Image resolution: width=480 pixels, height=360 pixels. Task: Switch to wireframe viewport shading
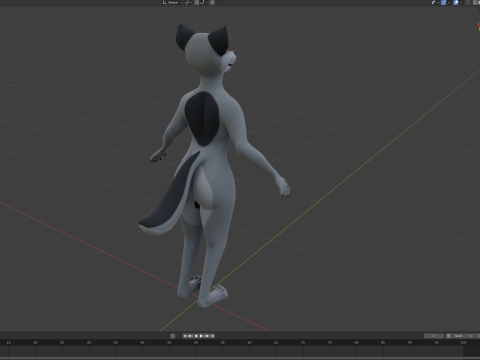(475, 2)
